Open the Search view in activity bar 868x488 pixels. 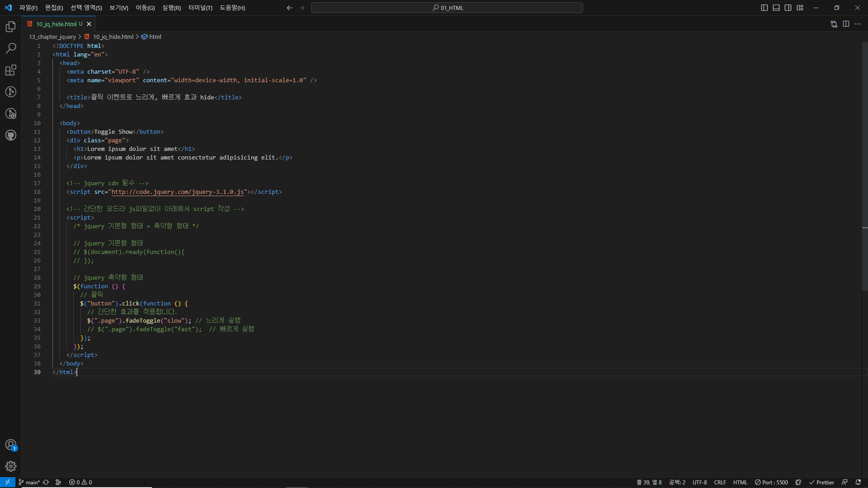click(x=11, y=48)
